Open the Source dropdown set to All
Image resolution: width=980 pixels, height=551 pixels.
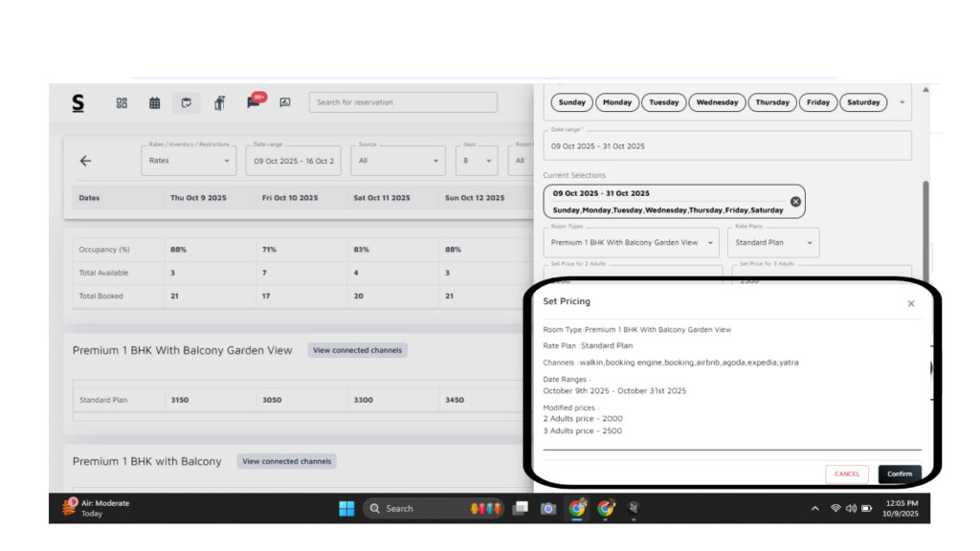click(397, 161)
